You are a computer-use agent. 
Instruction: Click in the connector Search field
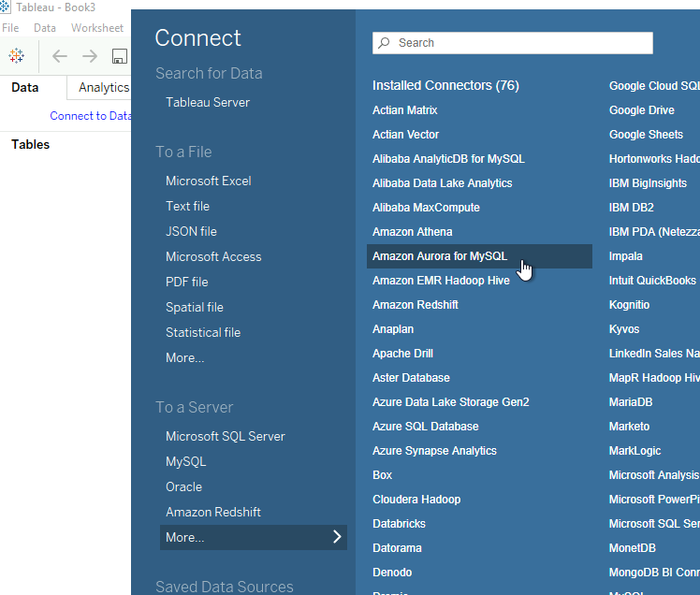coord(513,43)
